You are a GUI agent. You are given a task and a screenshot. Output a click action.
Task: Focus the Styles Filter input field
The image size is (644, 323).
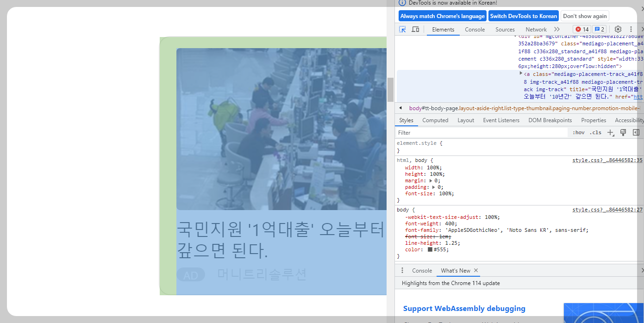(481, 132)
